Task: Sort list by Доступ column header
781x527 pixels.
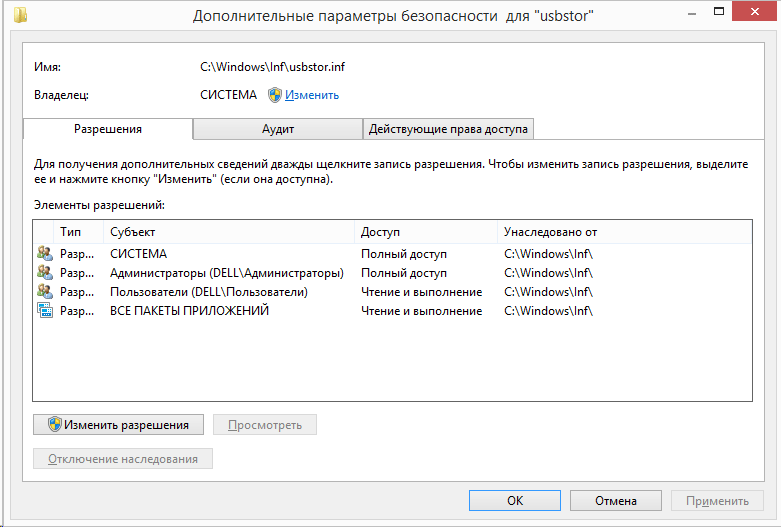Action: click(x=426, y=232)
